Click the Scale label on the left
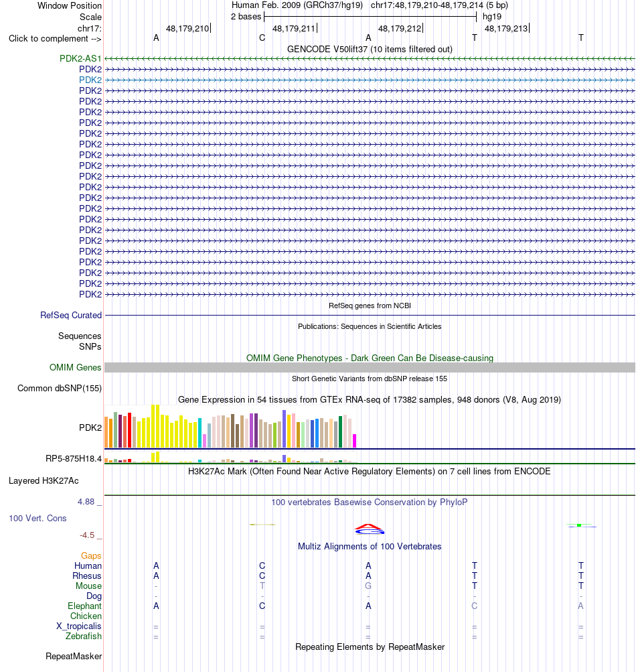The height and width of the screenshot is (672, 636). pyautogui.click(x=91, y=17)
